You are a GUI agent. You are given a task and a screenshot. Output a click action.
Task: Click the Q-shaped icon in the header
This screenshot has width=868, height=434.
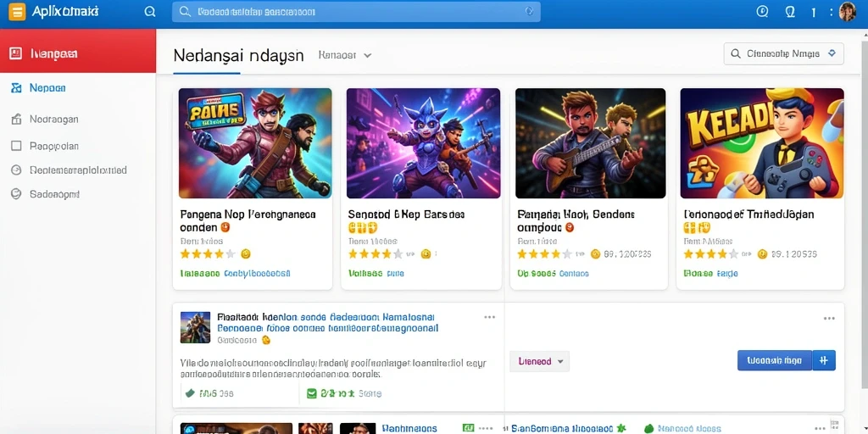pos(791,12)
